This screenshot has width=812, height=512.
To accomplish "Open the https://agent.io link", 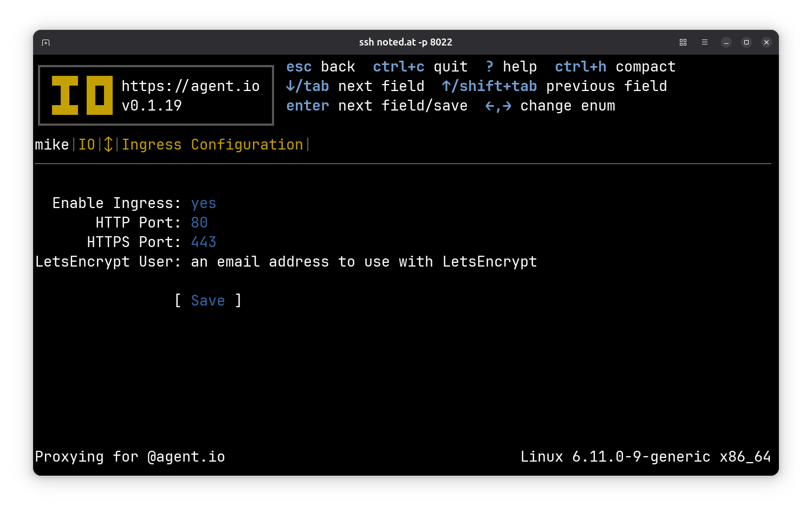I will 191,86.
